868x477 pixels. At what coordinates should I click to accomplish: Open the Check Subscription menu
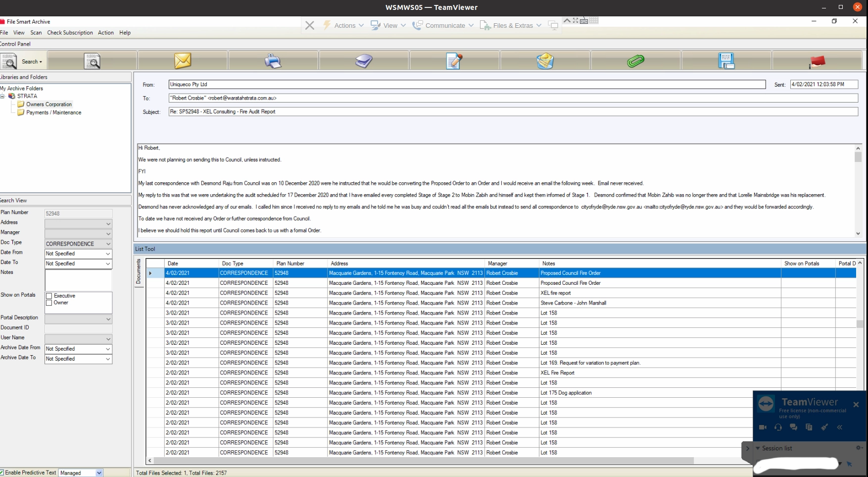70,33
